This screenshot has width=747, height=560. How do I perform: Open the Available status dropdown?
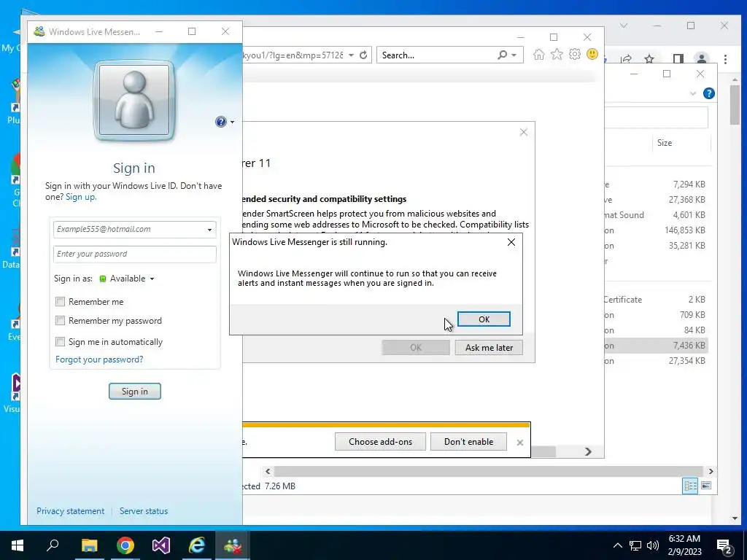127,279
